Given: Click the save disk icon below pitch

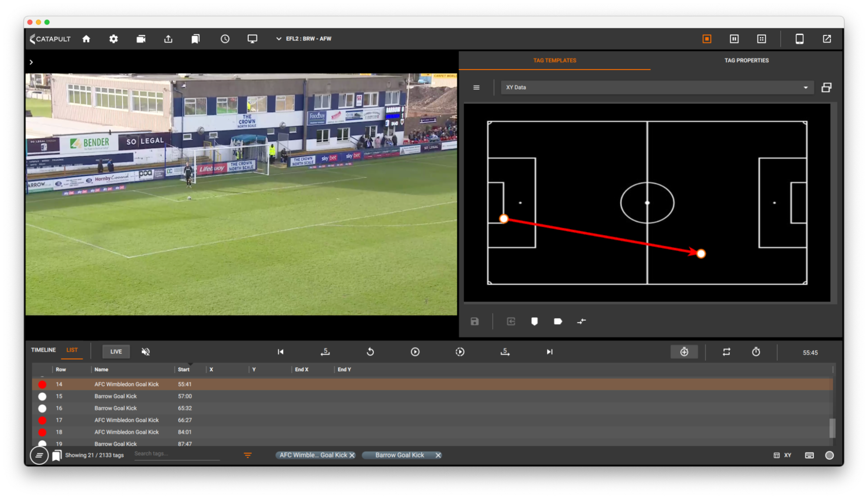Looking at the screenshot, I should click(x=475, y=321).
